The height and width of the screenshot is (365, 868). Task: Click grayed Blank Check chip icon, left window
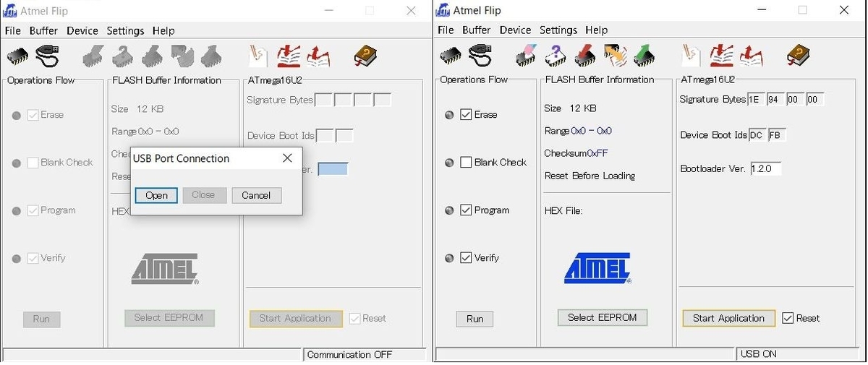tap(123, 55)
